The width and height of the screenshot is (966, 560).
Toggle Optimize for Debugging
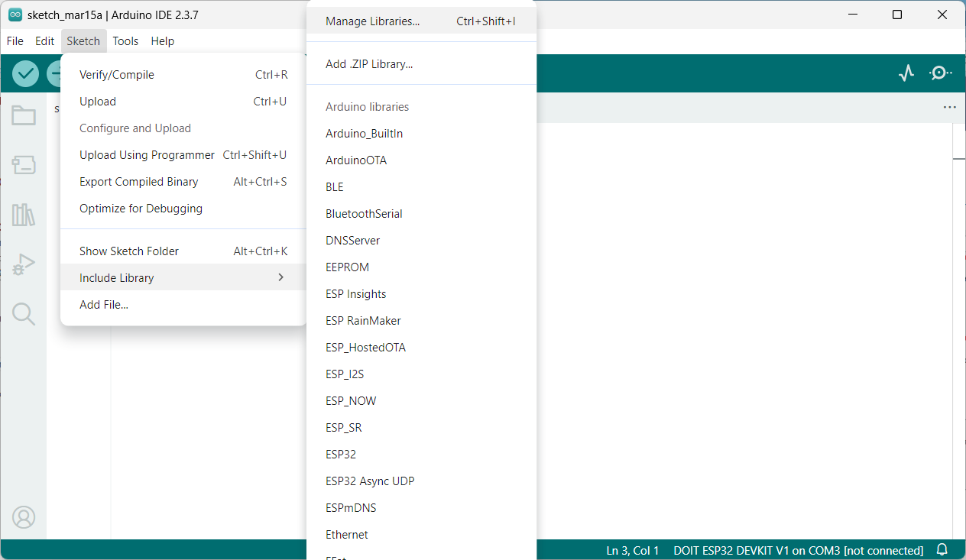[x=183, y=209]
